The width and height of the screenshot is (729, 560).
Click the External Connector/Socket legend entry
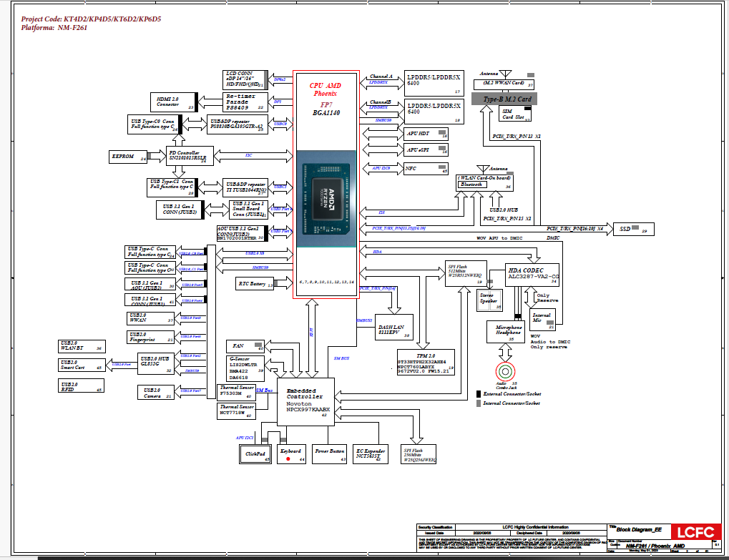(x=509, y=394)
